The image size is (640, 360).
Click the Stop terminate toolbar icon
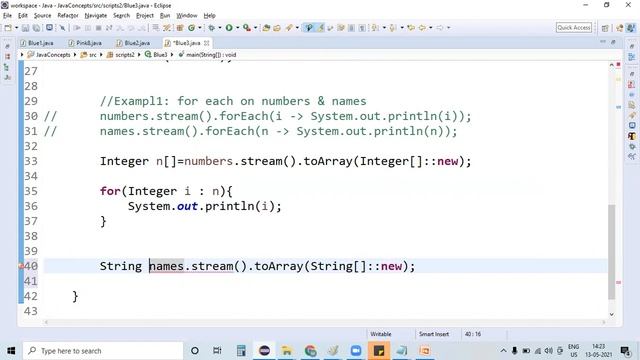coord(98,28)
